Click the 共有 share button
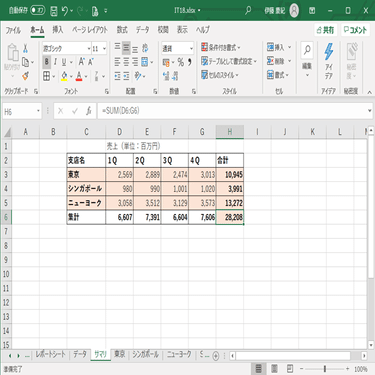Screen dimensions: 375x375 pyautogui.click(x=325, y=30)
